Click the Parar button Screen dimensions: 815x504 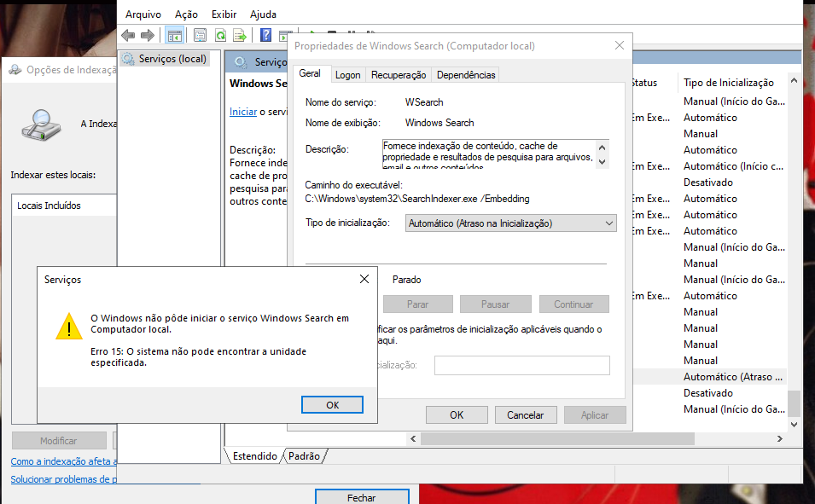(418, 304)
